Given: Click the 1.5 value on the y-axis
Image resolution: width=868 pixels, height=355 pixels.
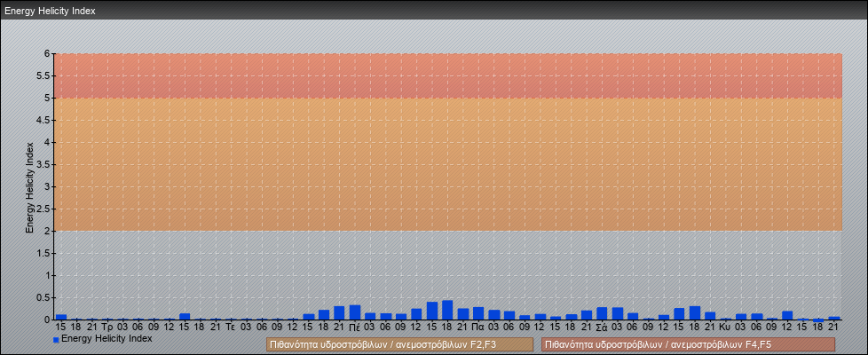Looking at the screenshot, I should click(x=43, y=253).
